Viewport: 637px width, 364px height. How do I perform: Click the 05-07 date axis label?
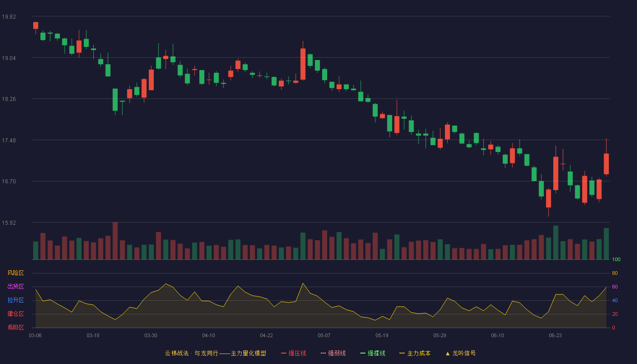tap(324, 335)
